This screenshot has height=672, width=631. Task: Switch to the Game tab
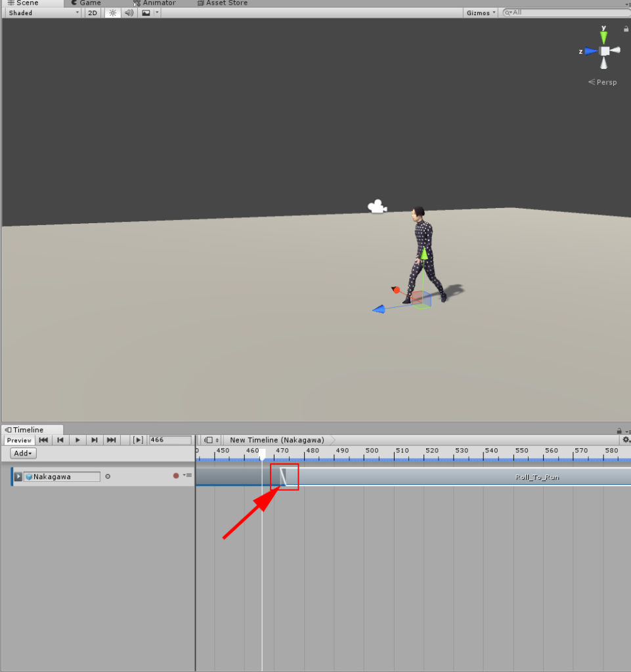[x=85, y=3]
